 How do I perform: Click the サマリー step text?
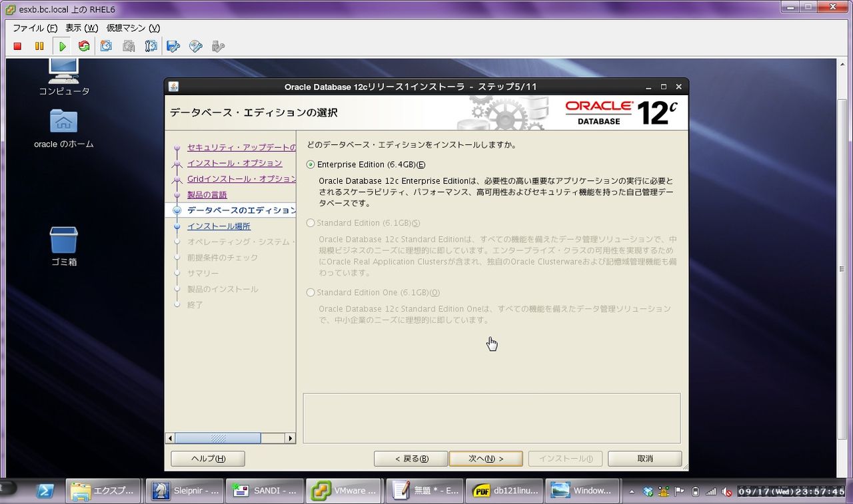pos(203,274)
